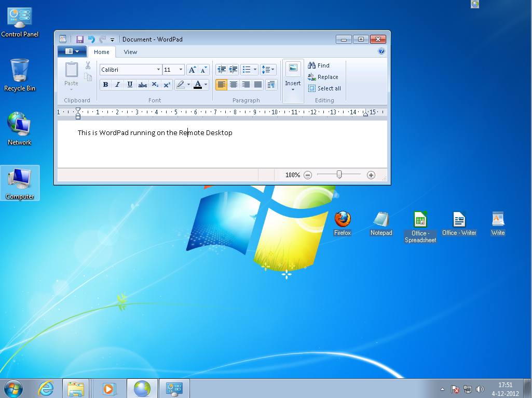532x398 pixels.
Task: Open the WordPad application menu button
Action: 72,51
